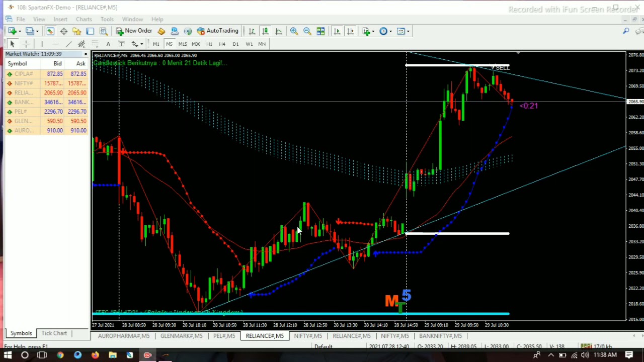Screen dimensions: 644x362
Task: Toggle the Terminal panel icon
Action: point(90,31)
